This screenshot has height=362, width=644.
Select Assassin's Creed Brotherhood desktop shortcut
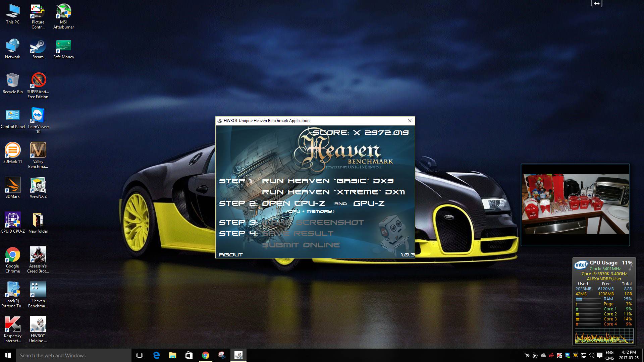(38, 260)
